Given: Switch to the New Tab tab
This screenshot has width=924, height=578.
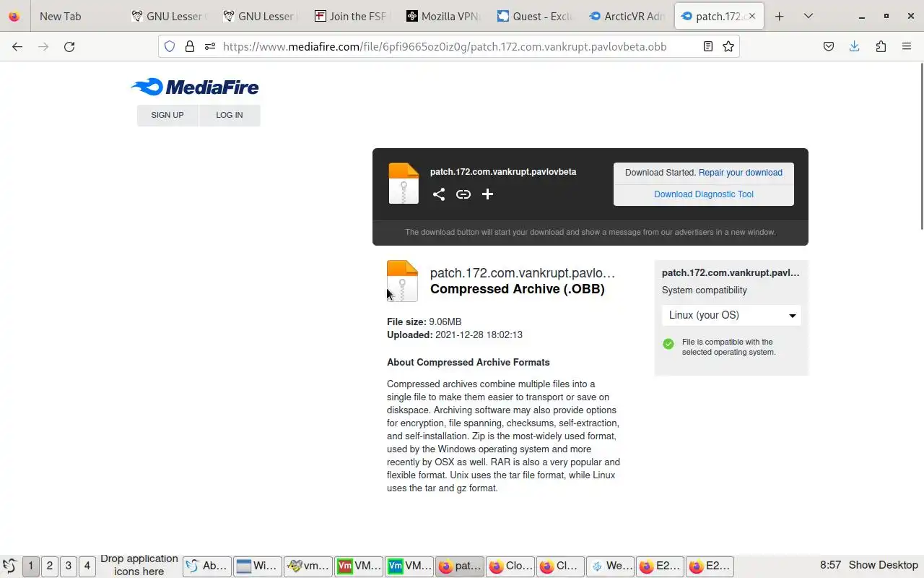Looking at the screenshot, I should (x=78, y=16).
